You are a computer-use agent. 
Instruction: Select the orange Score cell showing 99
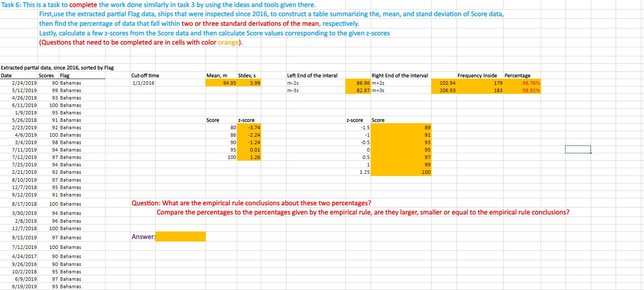click(x=401, y=165)
